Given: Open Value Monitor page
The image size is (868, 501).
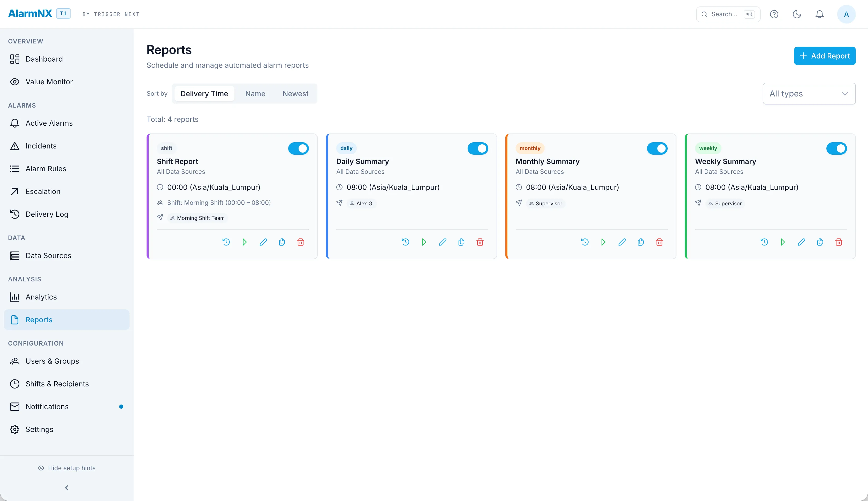Looking at the screenshot, I should click(x=67, y=82).
